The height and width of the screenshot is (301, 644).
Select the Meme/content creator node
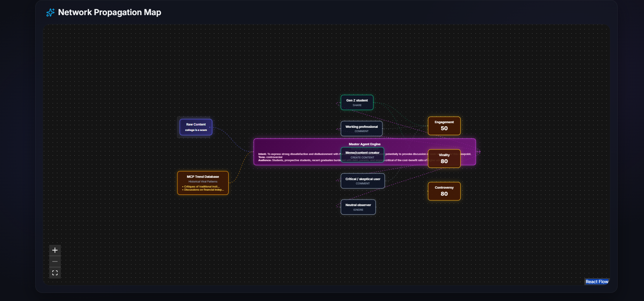362,155
